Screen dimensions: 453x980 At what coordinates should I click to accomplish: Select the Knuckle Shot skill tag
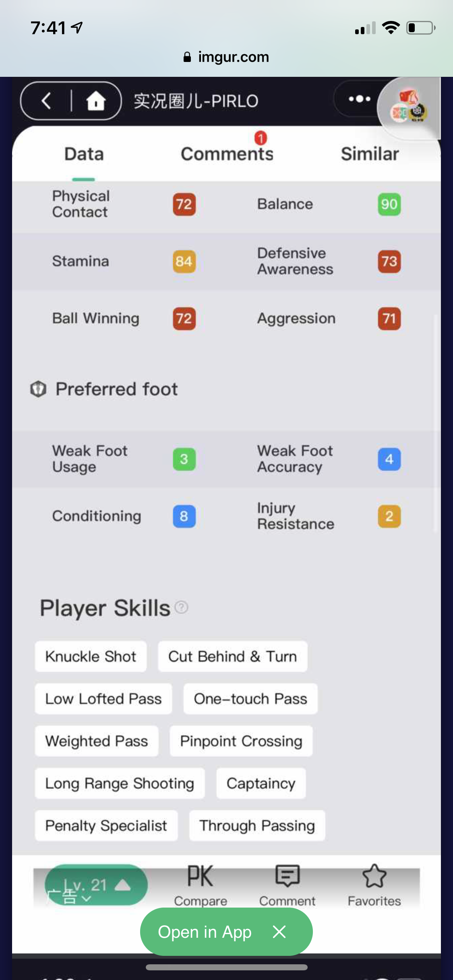click(91, 657)
